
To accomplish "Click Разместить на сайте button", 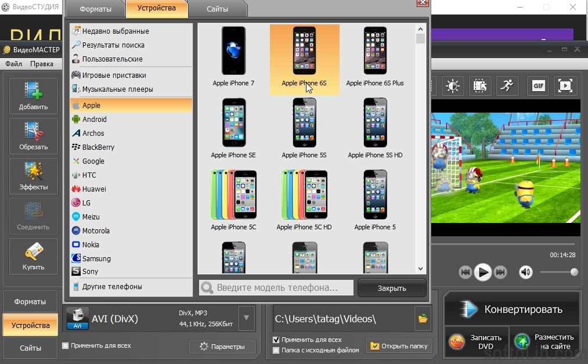I will point(545,342).
